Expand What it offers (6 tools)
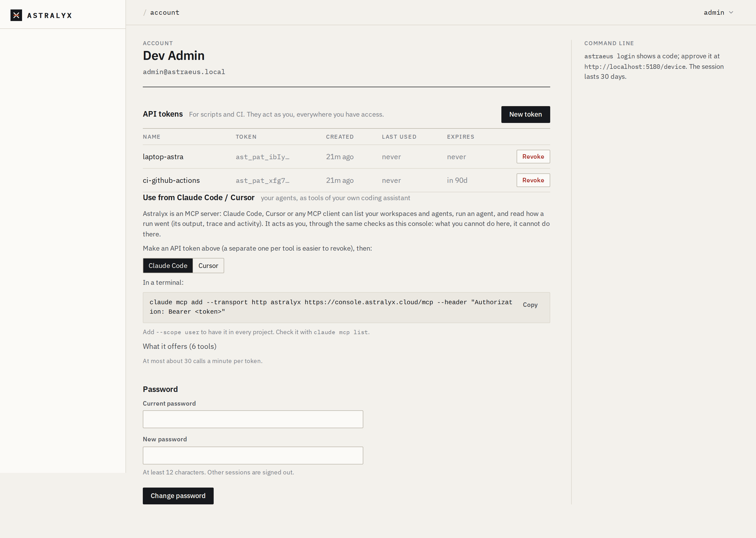The image size is (756, 538). 179,346
